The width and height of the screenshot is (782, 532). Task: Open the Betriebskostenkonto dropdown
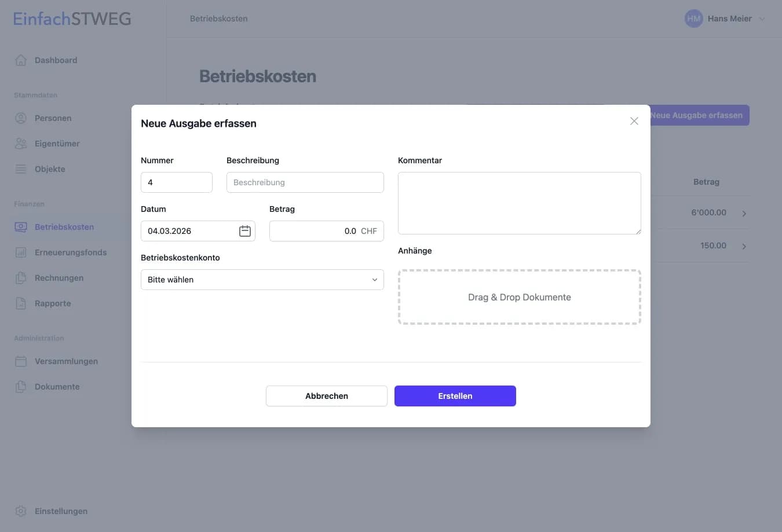click(x=262, y=280)
